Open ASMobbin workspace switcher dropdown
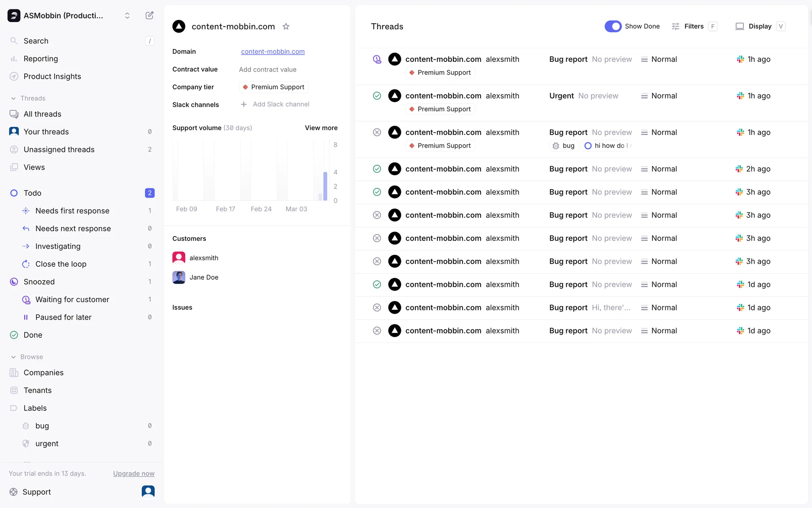The image size is (812, 508). (x=127, y=16)
